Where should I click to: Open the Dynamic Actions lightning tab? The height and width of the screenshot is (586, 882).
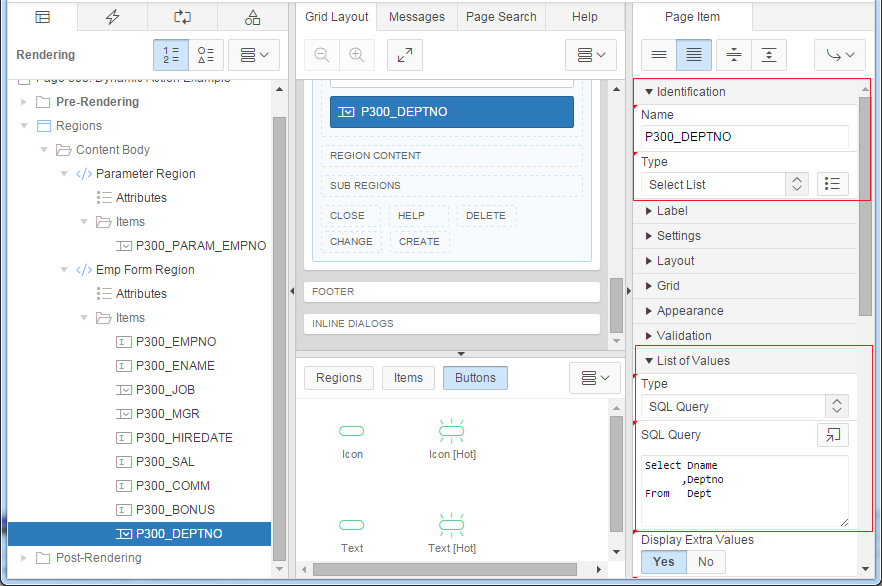click(112, 17)
